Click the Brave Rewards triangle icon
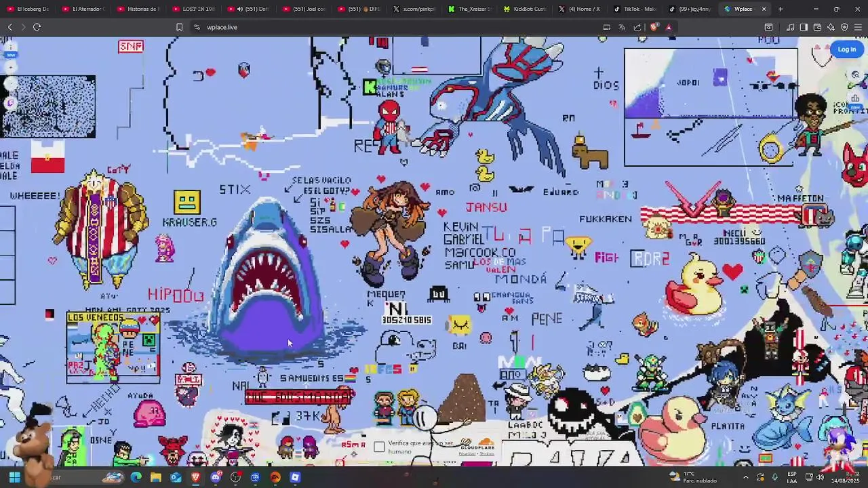Viewport: 868px width, 488px height. point(669,27)
